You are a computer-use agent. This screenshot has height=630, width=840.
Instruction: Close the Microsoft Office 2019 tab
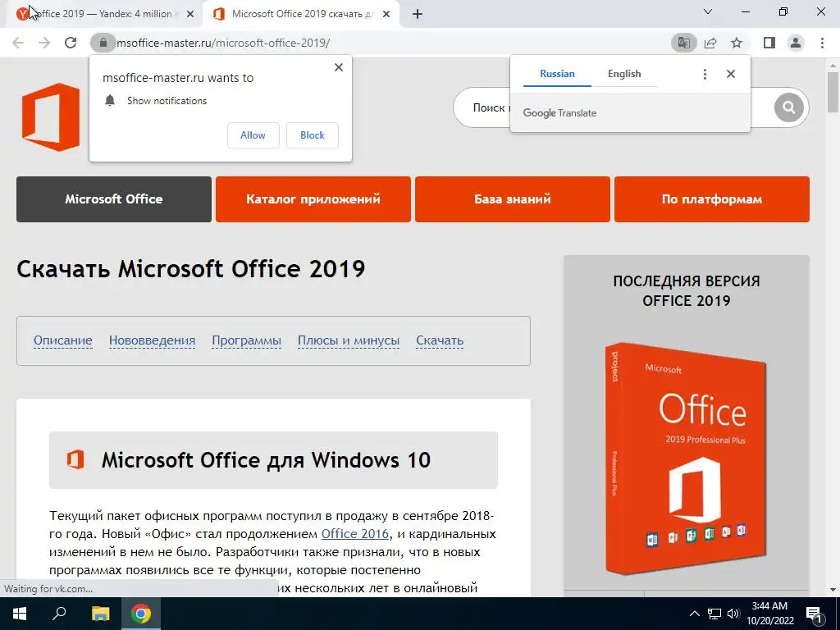click(386, 14)
